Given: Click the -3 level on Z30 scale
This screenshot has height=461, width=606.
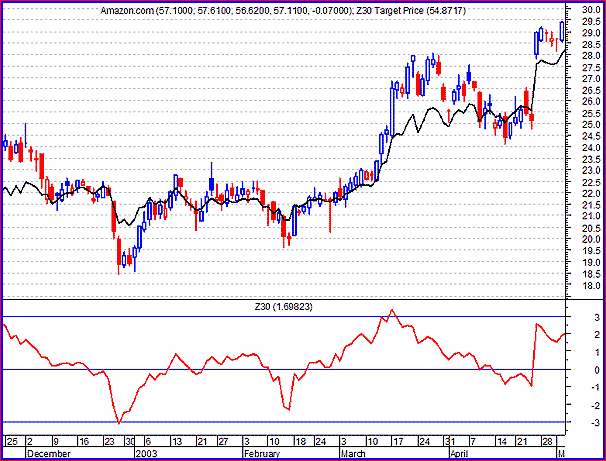Looking at the screenshot, I should [x=596, y=422].
